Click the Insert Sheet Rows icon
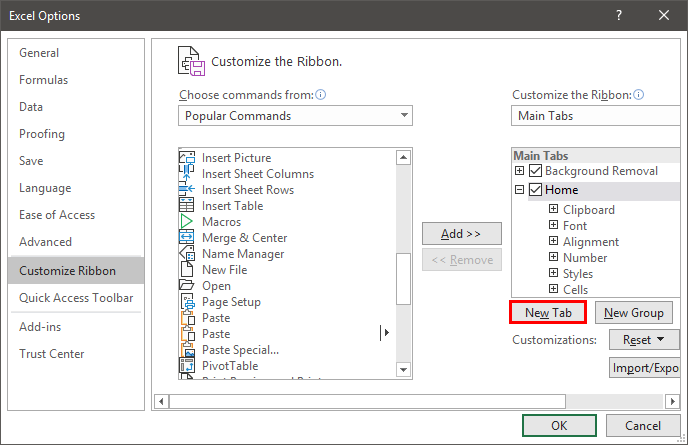 [x=187, y=190]
